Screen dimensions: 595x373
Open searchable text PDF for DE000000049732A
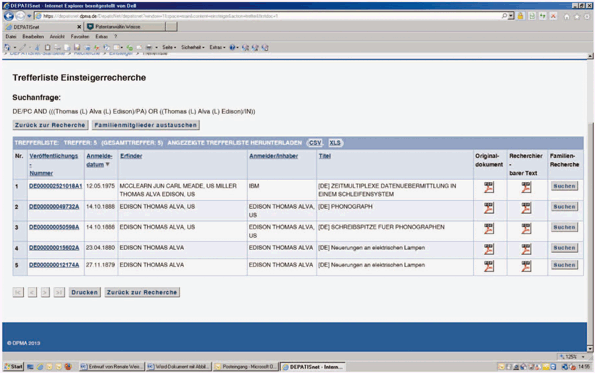pos(526,208)
